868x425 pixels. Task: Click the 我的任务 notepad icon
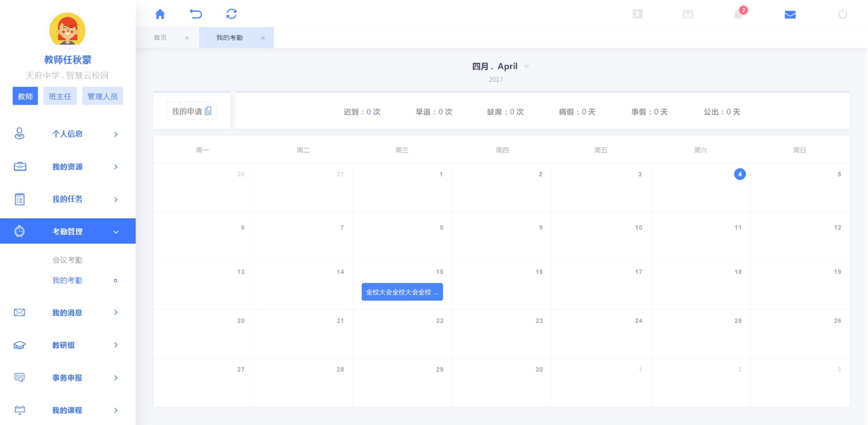click(19, 199)
